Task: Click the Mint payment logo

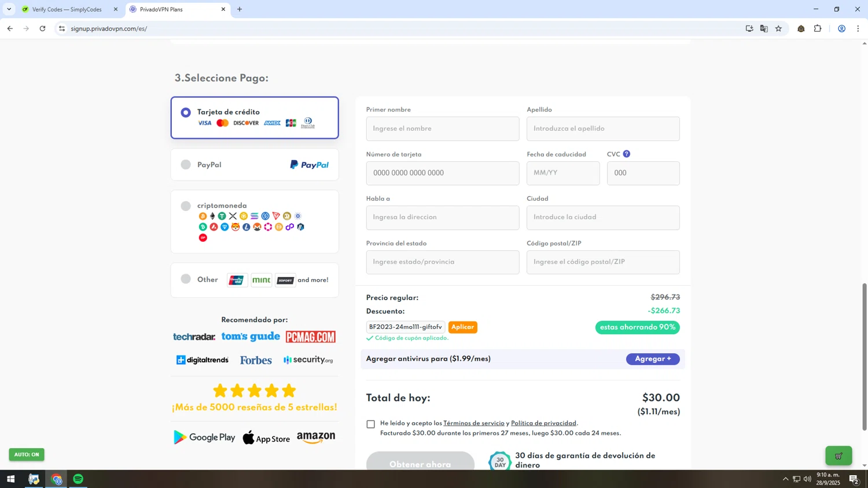Action: tap(262, 280)
